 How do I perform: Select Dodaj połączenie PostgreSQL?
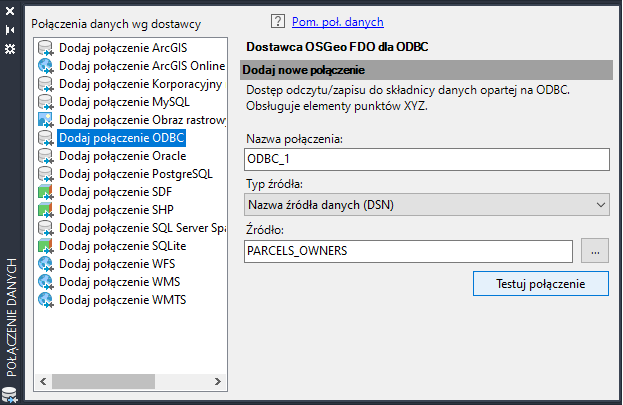click(x=135, y=174)
